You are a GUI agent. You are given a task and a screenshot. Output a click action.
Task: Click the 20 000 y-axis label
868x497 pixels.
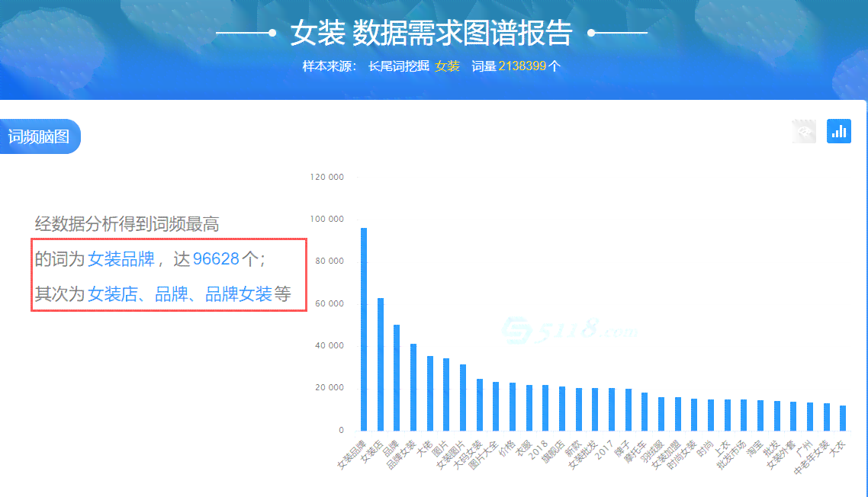330,388
